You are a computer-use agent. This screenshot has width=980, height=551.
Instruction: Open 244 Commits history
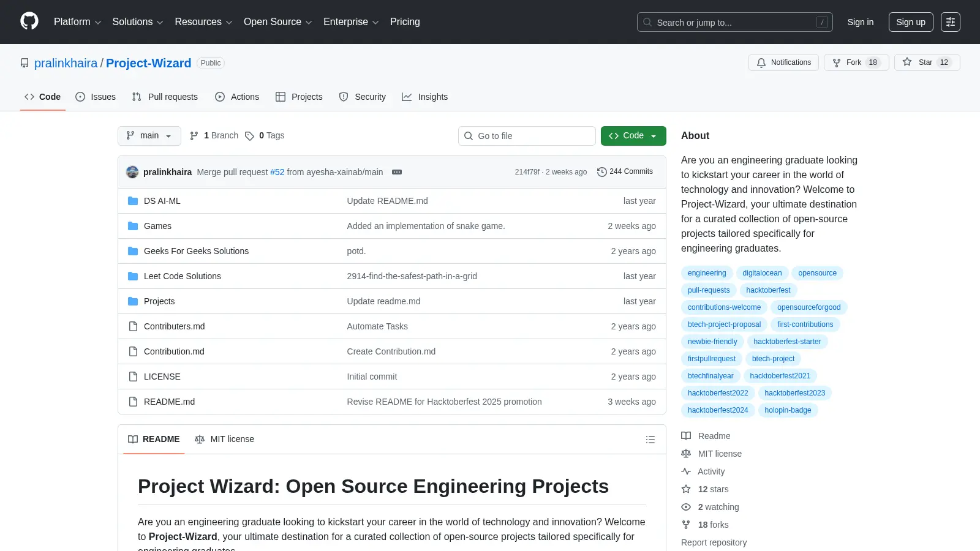[x=625, y=172]
